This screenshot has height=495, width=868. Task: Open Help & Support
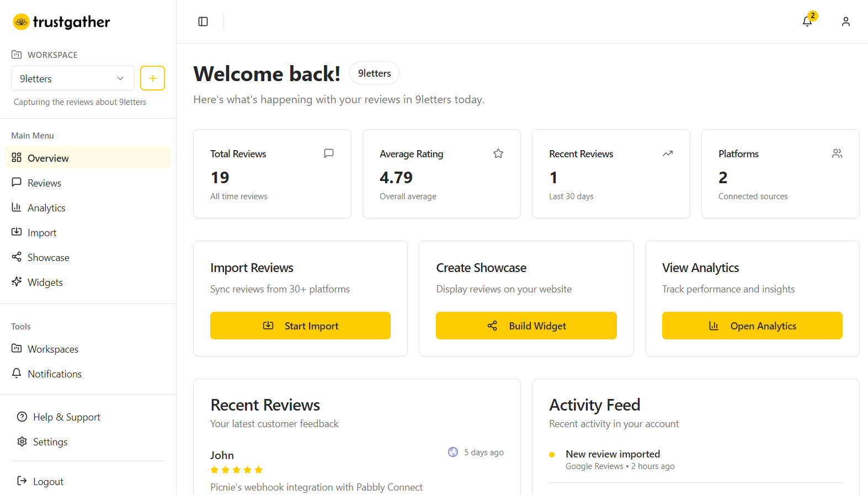click(88, 417)
